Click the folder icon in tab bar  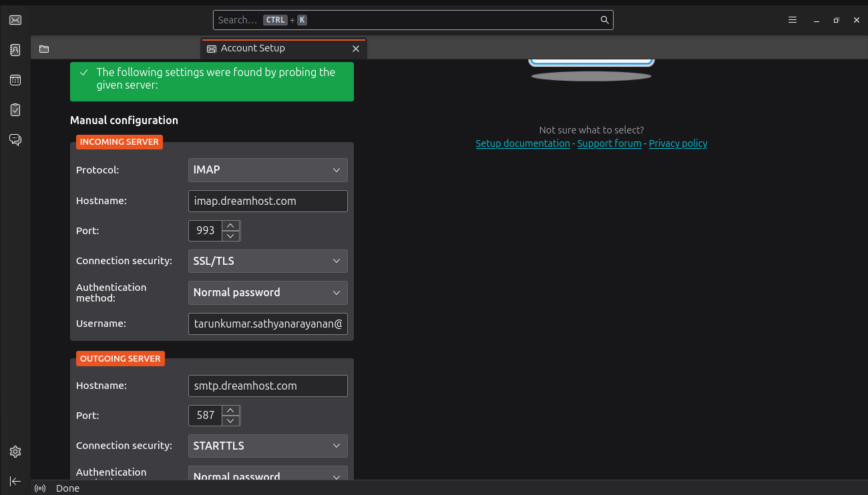point(44,49)
